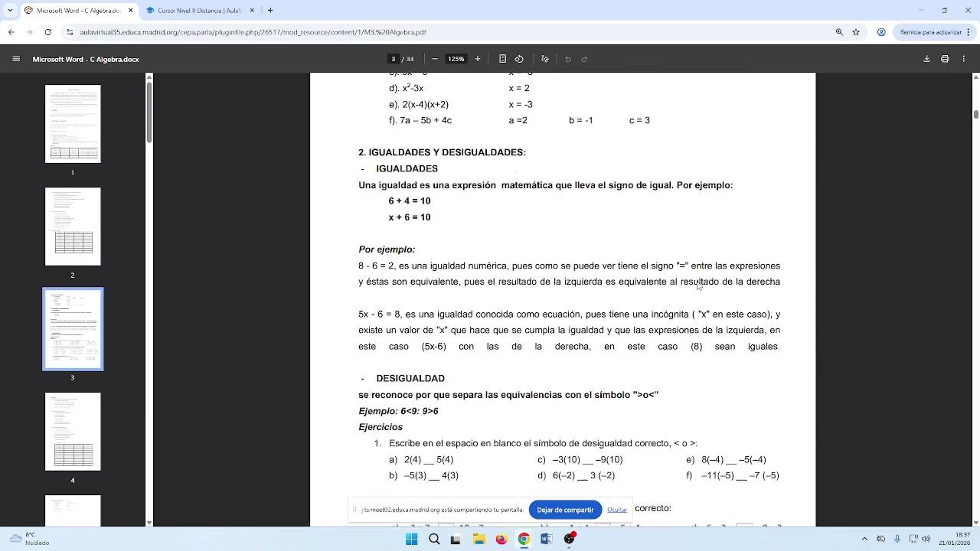980x551 pixels.
Task: Click the Ocultar link
Action: pyautogui.click(x=617, y=510)
